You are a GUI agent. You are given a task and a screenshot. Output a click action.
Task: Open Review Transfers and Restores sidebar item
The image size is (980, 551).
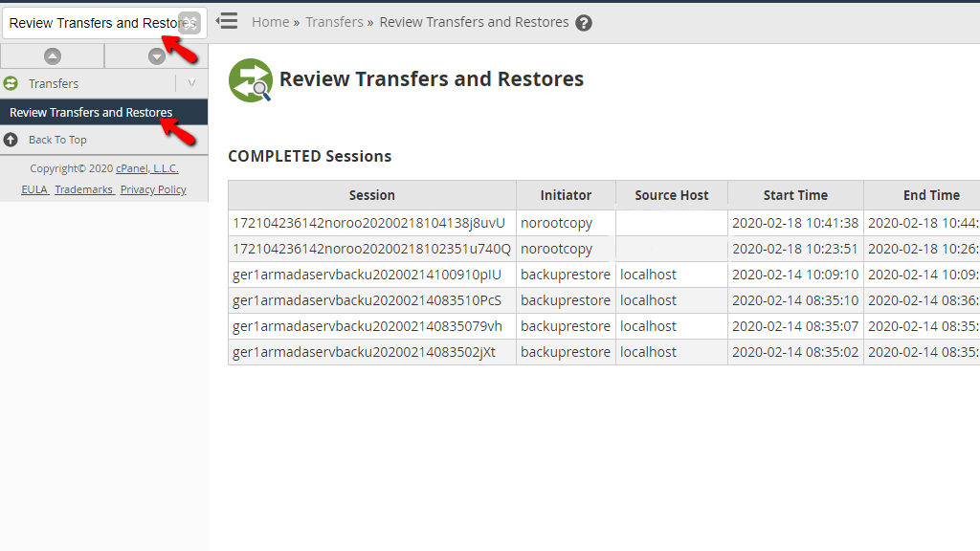pos(103,113)
